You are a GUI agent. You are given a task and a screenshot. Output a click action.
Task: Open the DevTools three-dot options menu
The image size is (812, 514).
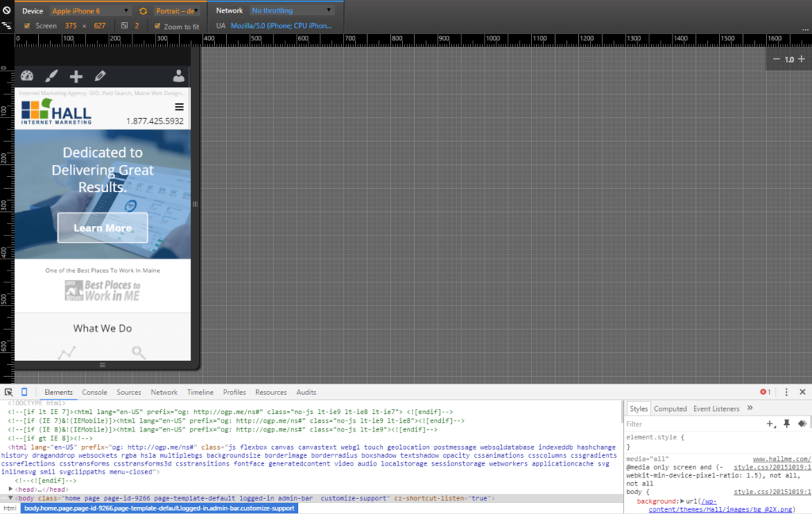(786, 392)
